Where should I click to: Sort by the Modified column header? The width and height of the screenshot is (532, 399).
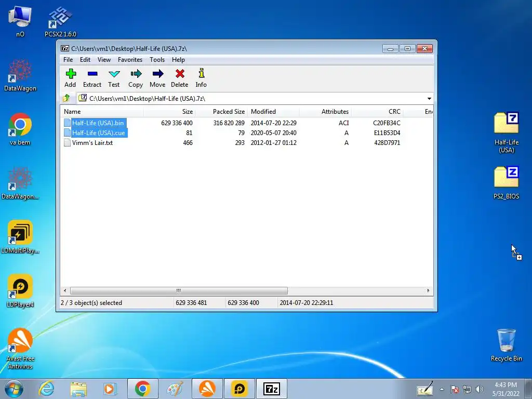pyautogui.click(x=273, y=112)
